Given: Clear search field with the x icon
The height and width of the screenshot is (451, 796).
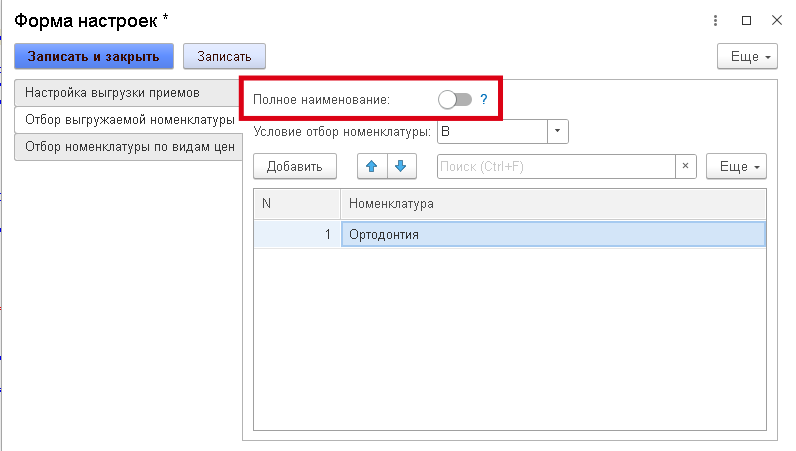Looking at the screenshot, I should click(x=685, y=166).
